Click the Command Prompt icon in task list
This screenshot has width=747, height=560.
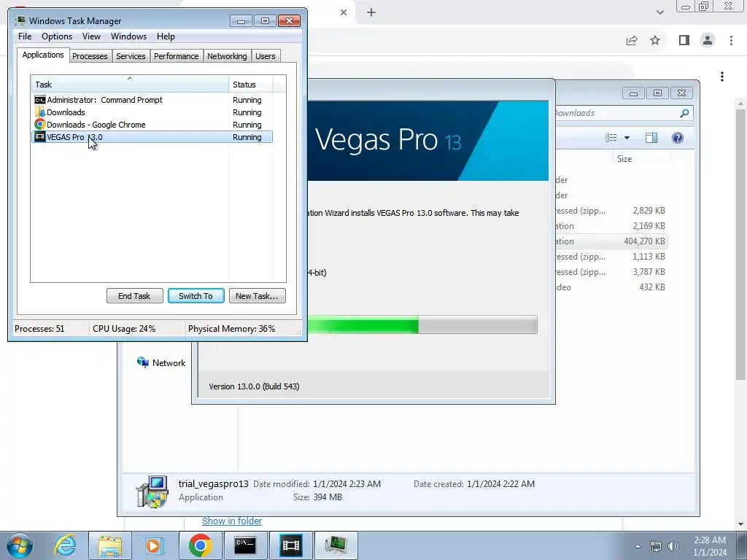pos(40,100)
